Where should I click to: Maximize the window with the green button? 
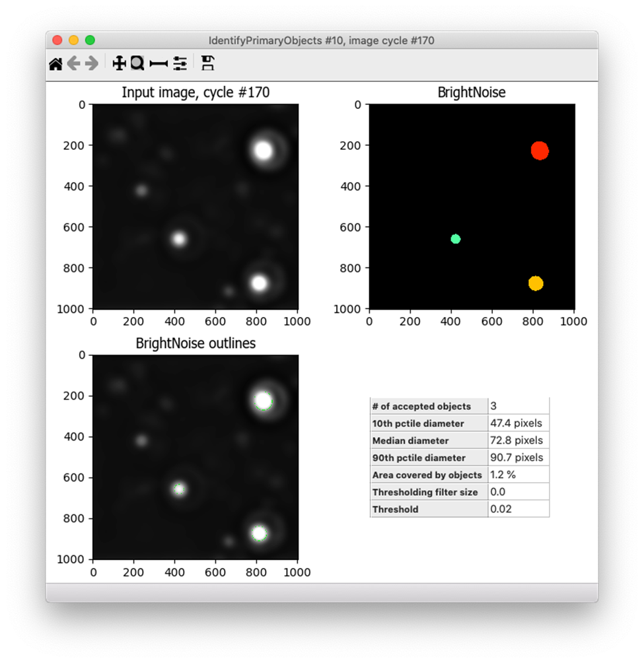90,40
